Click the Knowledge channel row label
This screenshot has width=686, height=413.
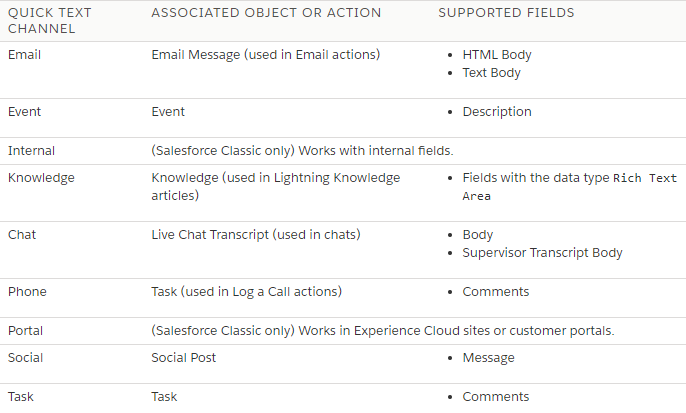[42, 178]
